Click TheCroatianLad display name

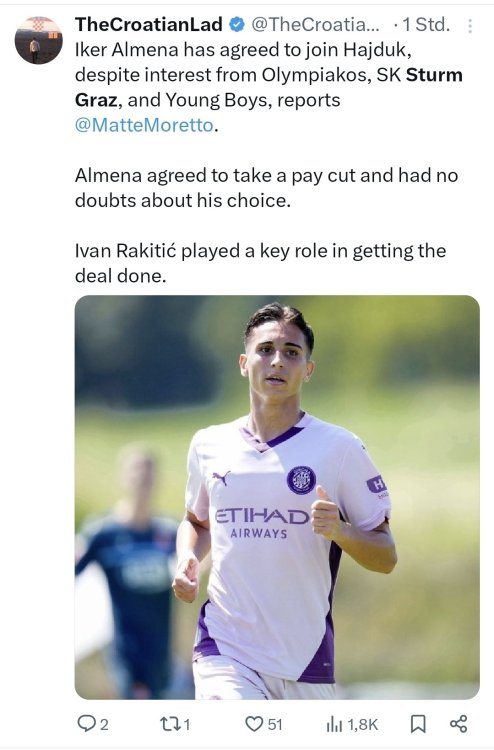click(149, 24)
